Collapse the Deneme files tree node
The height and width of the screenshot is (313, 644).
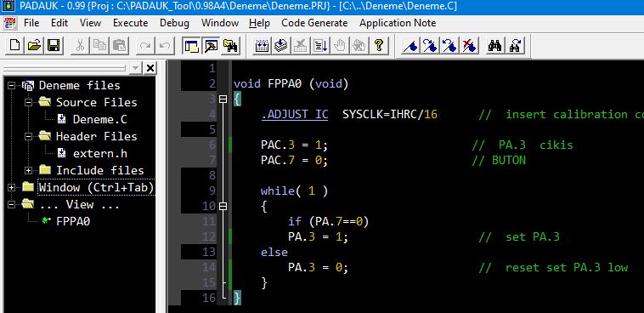(x=11, y=86)
